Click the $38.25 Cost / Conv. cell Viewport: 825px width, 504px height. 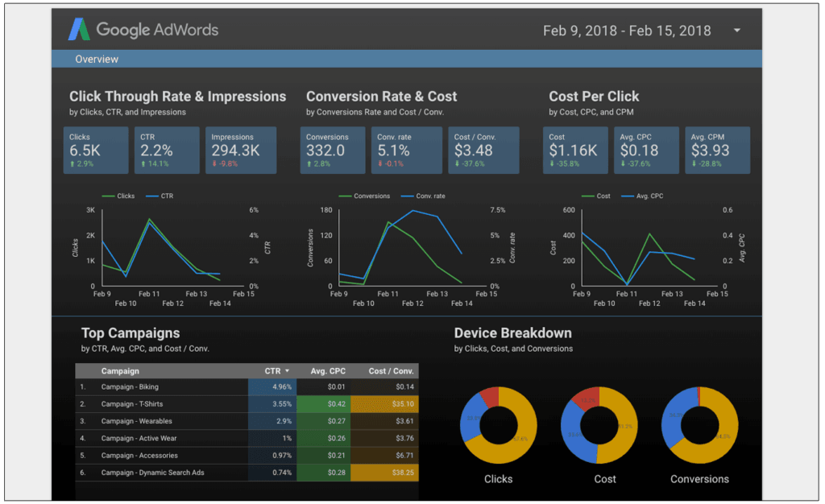coord(384,473)
